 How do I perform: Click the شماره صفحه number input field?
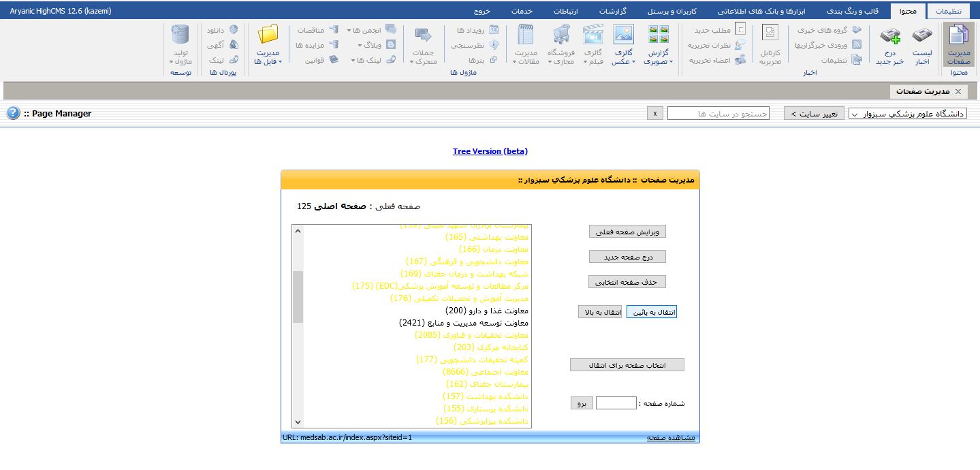616,403
